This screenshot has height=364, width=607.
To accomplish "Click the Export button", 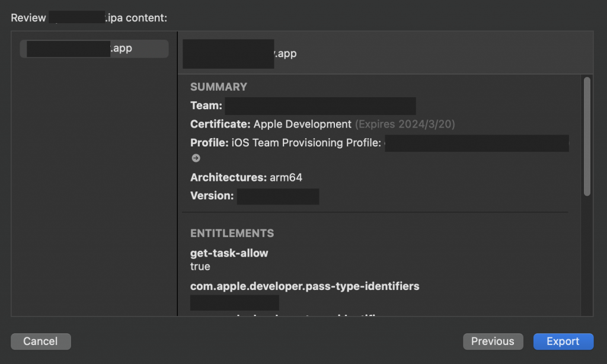I will 563,341.
